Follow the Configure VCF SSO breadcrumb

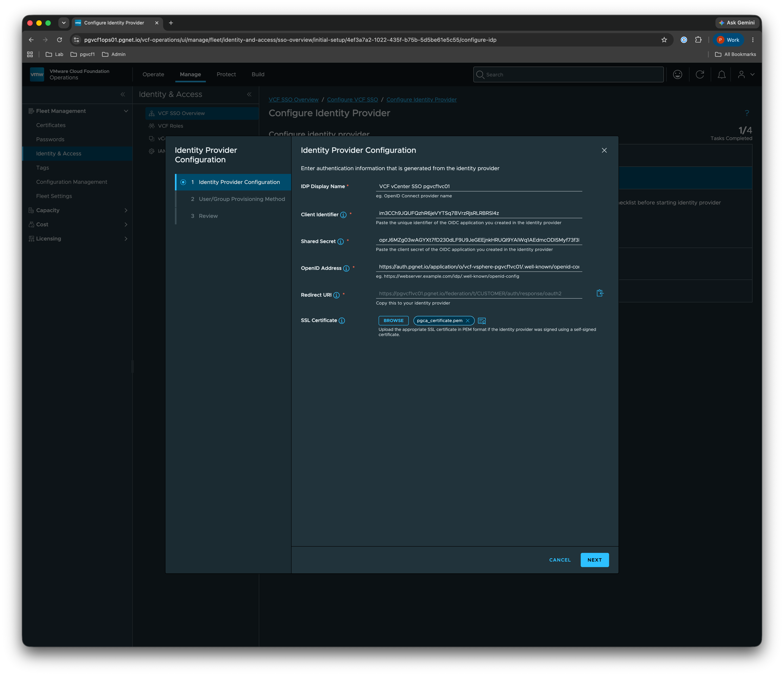click(x=352, y=99)
